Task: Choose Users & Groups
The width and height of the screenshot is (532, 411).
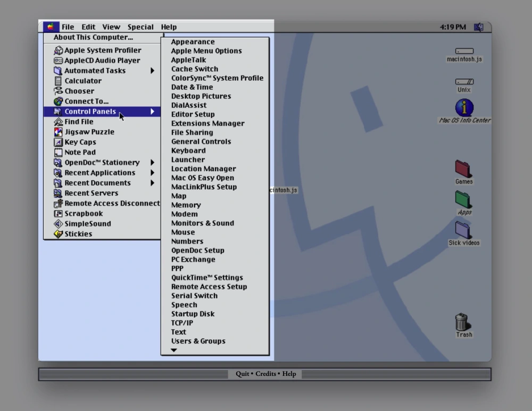Action: click(x=198, y=341)
